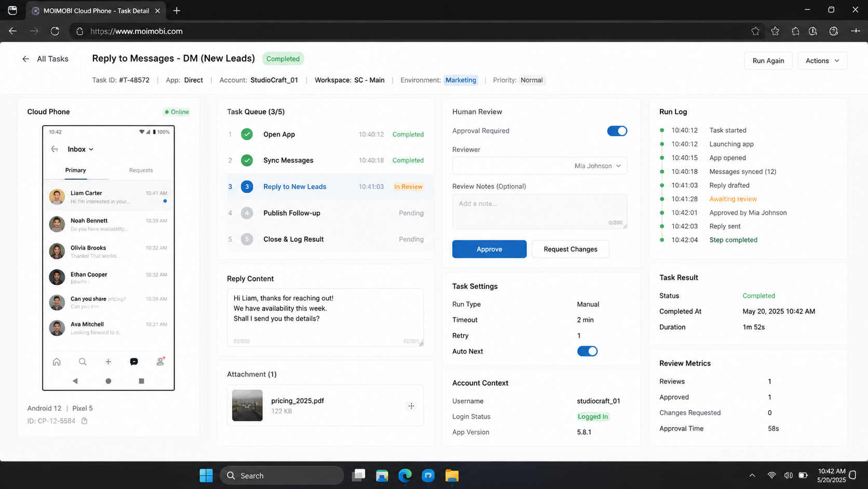Click the Request Changes button
The height and width of the screenshot is (489, 868).
tap(570, 249)
